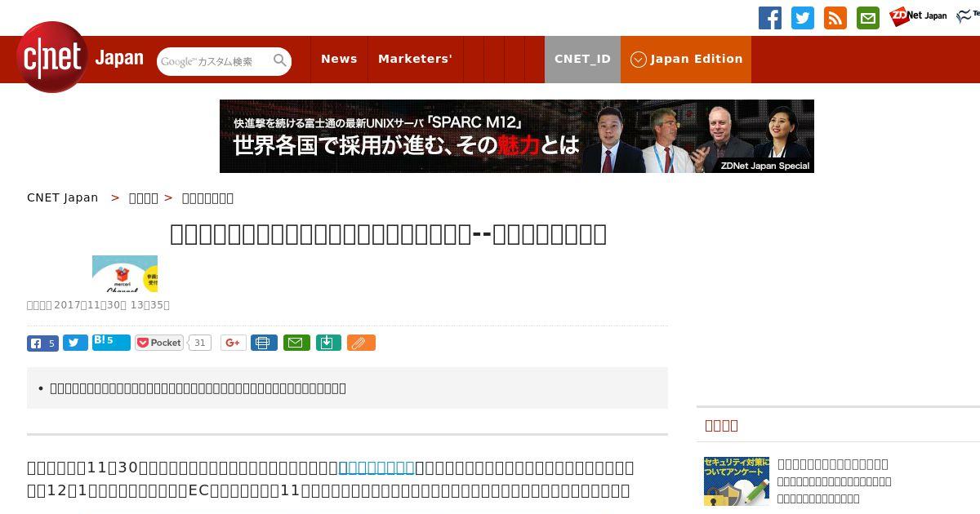This screenshot has width=980, height=514.
Task: Open CNET's Twitter page in header
Action: pos(803,18)
